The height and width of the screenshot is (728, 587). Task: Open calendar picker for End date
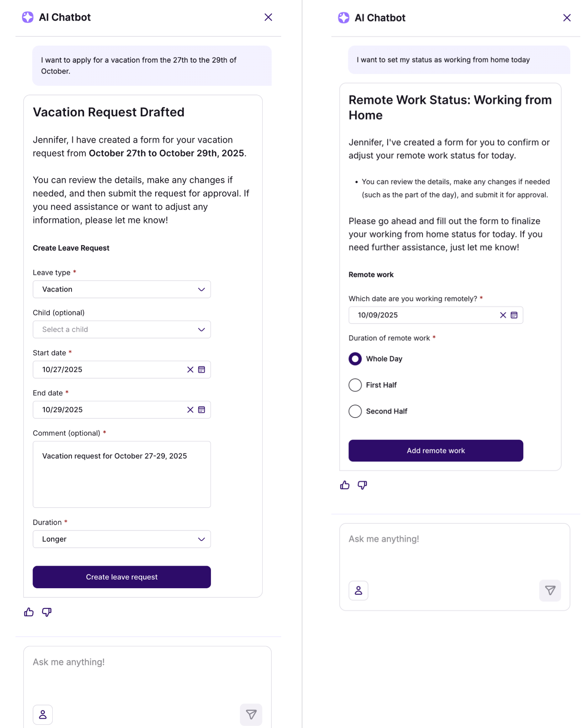[202, 410]
